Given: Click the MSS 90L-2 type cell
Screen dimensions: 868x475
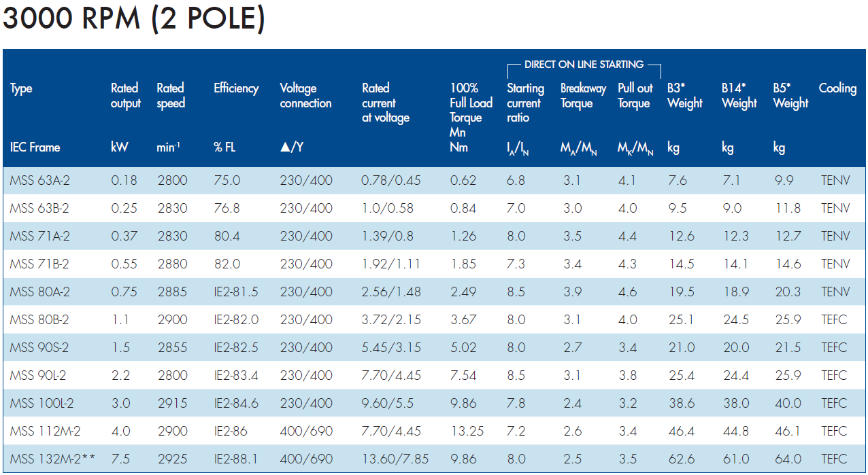Looking at the screenshot, I should (x=38, y=375).
